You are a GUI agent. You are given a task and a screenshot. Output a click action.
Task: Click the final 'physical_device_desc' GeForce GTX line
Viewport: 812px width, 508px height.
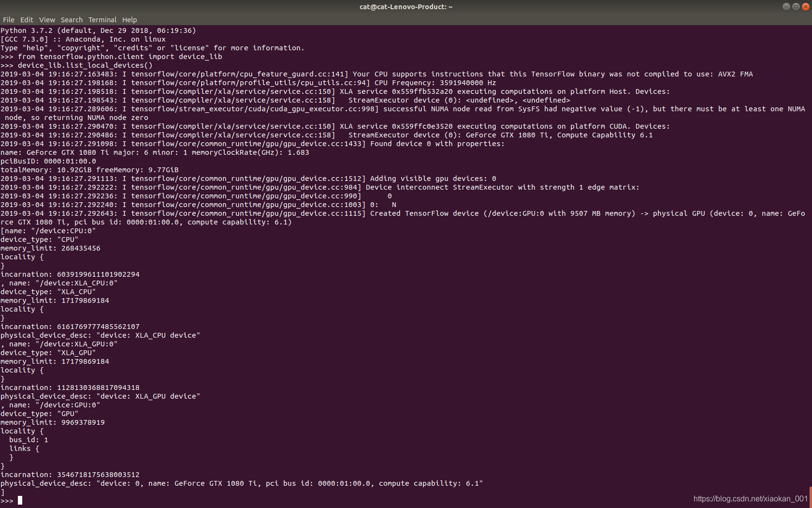click(242, 483)
